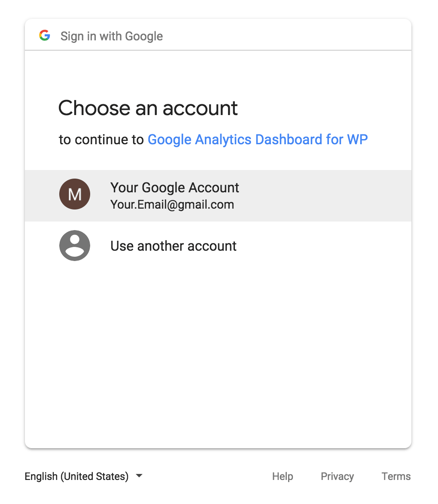The width and height of the screenshot is (438, 504).
Task: Click the "Choose an account" heading
Action: point(148,108)
